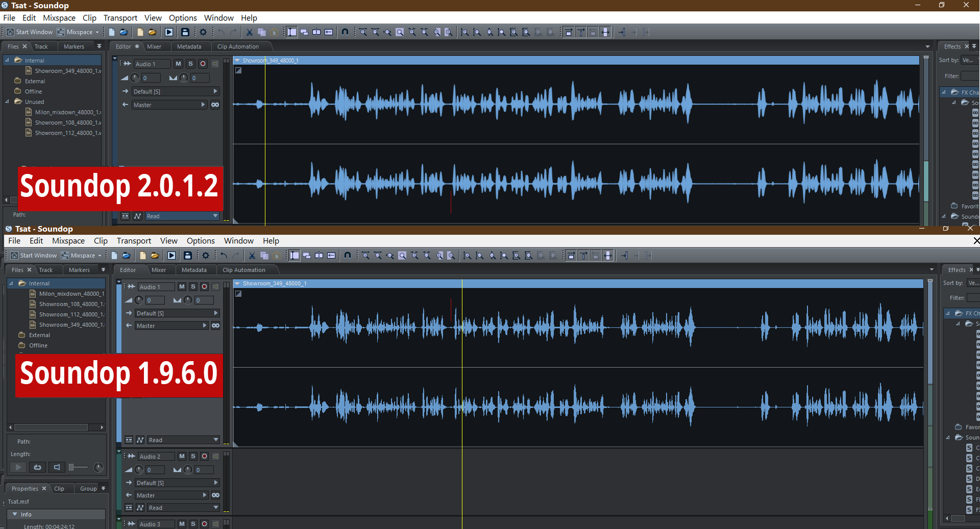The image size is (980, 529).
Task: Switch to Clip Automation tab in upper window
Action: (x=238, y=46)
